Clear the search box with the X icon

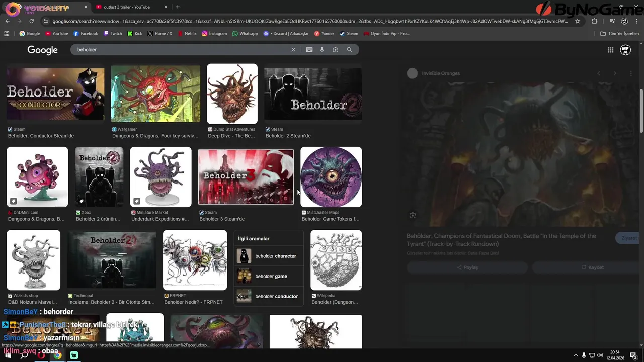tap(293, 50)
